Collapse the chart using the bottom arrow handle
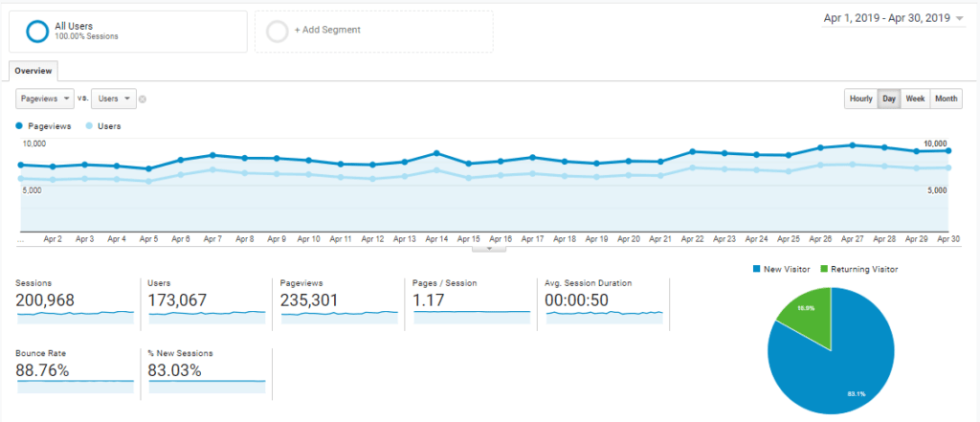The image size is (980, 422). pyautogui.click(x=489, y=248)
